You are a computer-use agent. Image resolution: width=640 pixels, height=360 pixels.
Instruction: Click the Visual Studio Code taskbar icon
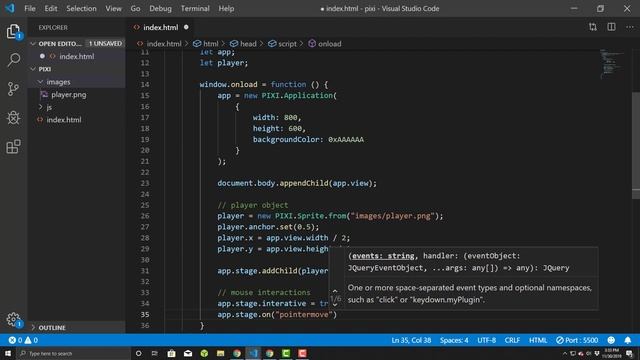click(253, 353)
